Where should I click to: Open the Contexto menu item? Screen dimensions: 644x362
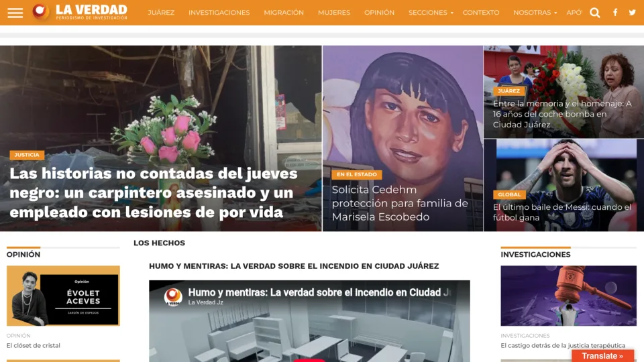click(481, 13)
